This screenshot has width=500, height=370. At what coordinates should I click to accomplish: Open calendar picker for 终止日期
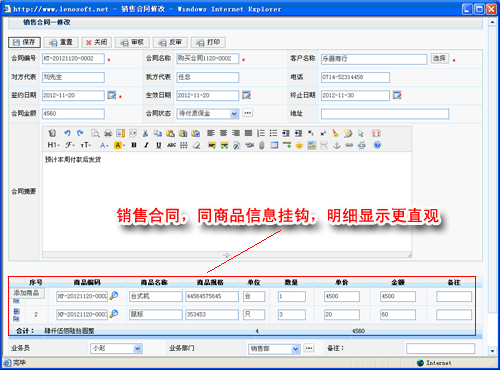coord(397,95)
